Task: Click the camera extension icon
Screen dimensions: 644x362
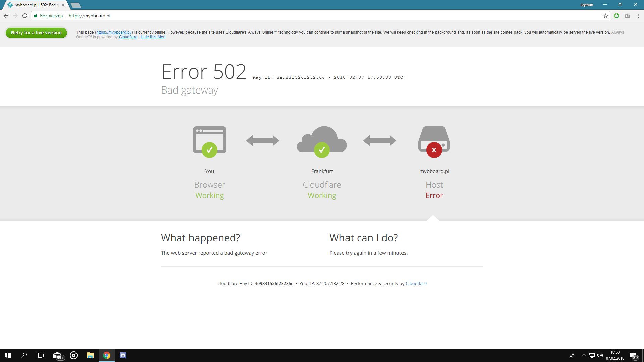Action: (627, 16)
